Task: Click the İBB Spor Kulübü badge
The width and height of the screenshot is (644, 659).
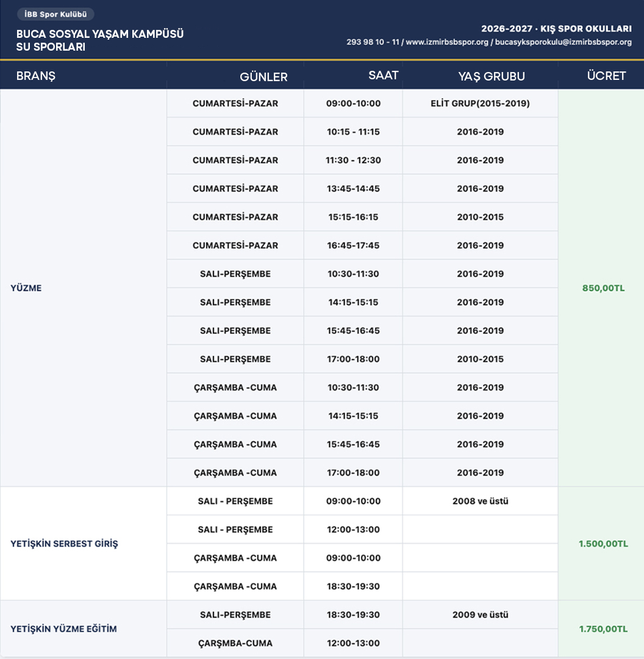Action: [x=55, y=14]
